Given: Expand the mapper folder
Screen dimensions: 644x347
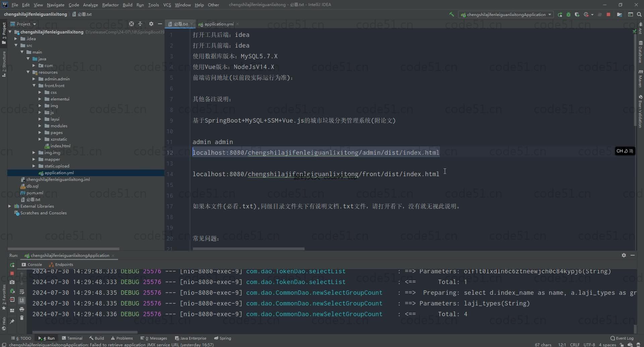Looking at the screenshot, I should tap(34, 159).
